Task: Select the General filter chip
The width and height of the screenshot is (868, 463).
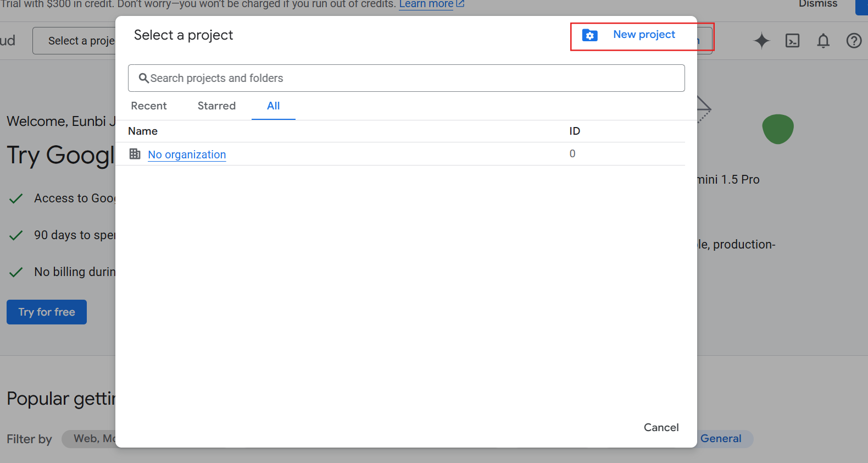Action: tap(720, 438)
